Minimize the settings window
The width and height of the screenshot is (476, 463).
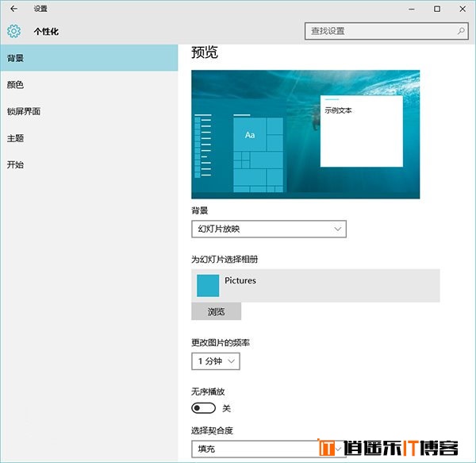pyautogui.click(x=411, y=9)
